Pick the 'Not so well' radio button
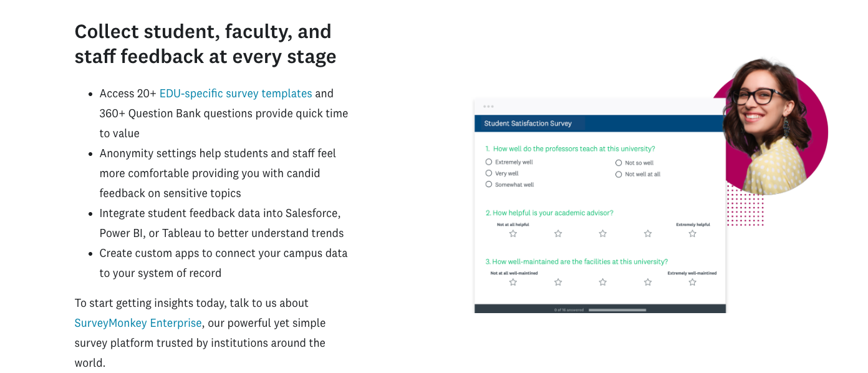Screen dimensions: 868x373 coord(619,163)
